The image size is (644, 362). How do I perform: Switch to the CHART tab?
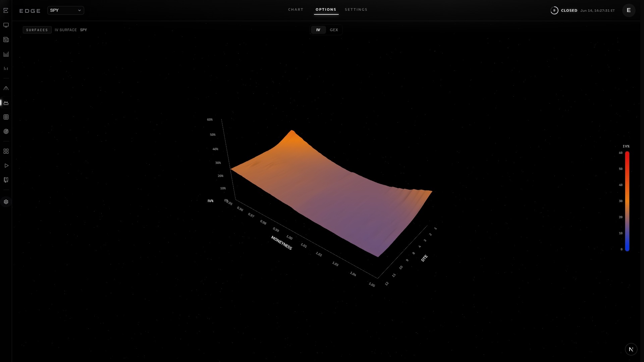coord(296,9)
